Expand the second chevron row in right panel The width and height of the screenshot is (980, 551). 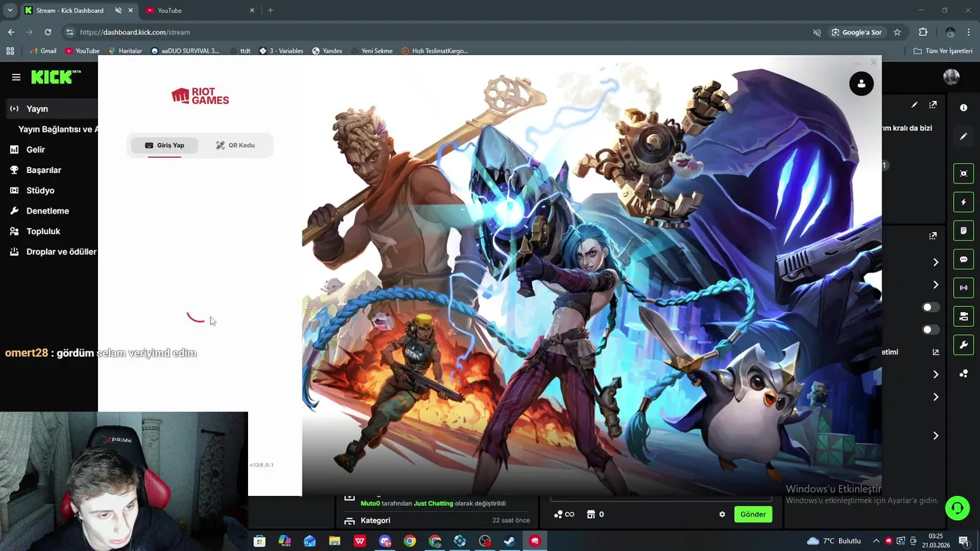click(x=936, y=285)
